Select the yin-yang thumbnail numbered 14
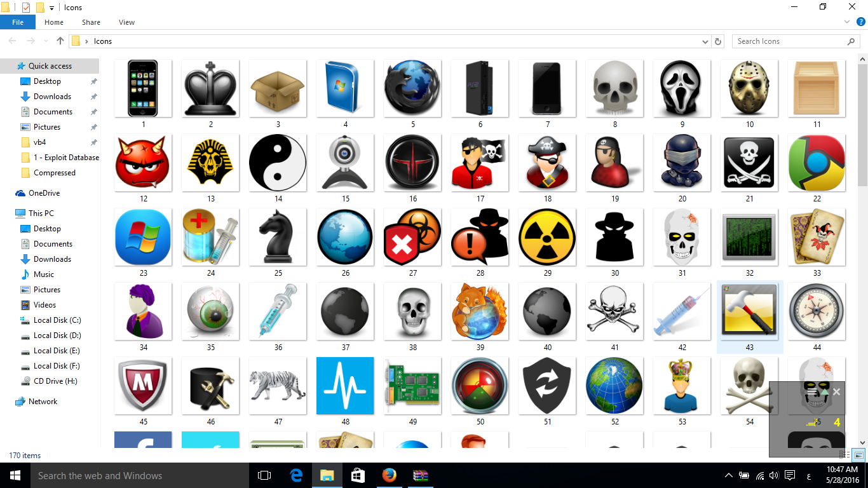The image size is (868, 488). click(278, 163)
